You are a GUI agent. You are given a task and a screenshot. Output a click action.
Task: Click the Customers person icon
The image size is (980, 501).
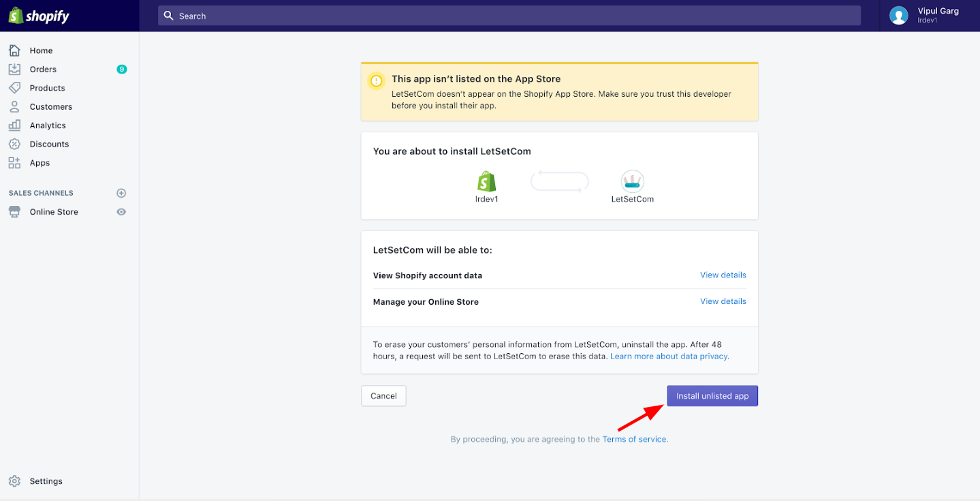pyautogui.click(x=14, y=106)
